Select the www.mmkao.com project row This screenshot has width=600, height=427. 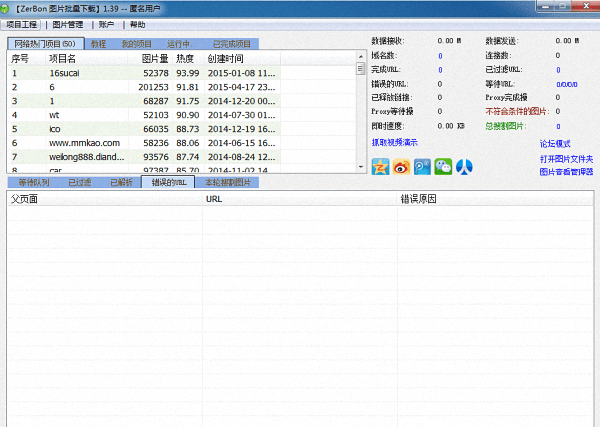[144, 143]
